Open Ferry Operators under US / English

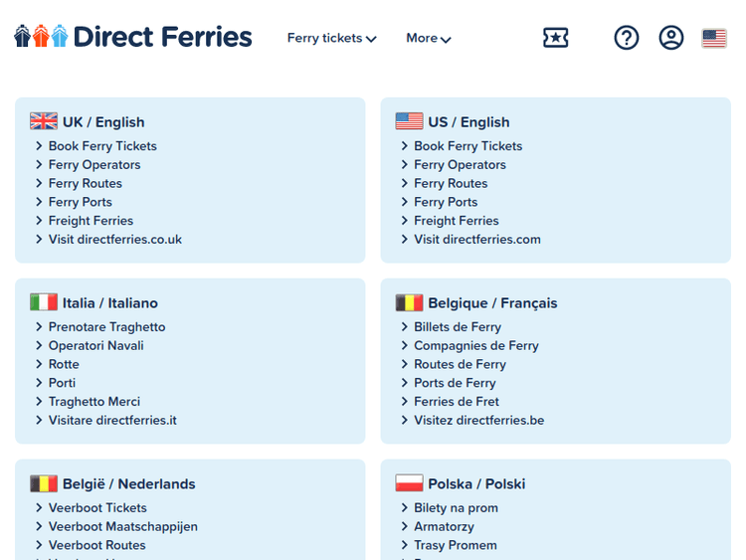click(460, 165)
